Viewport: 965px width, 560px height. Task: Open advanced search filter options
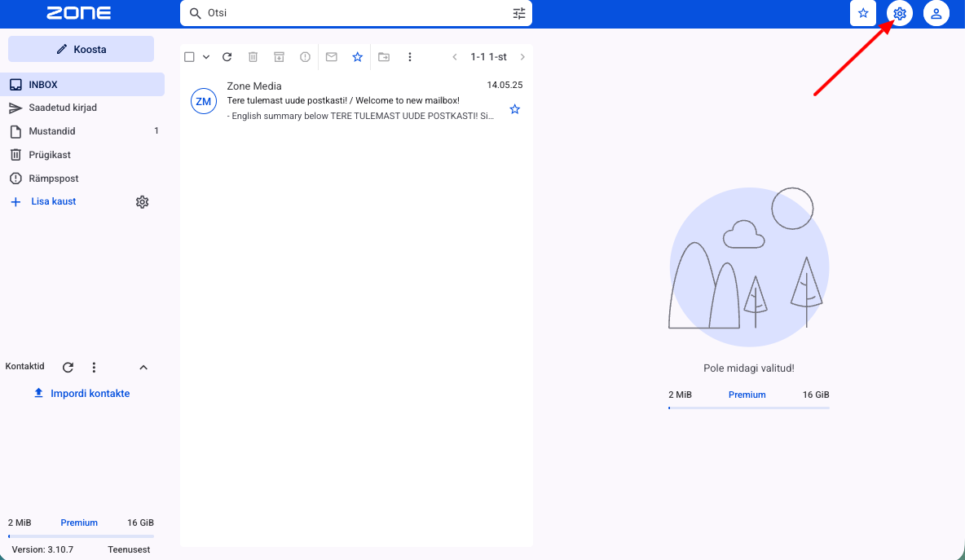(519, 13)
